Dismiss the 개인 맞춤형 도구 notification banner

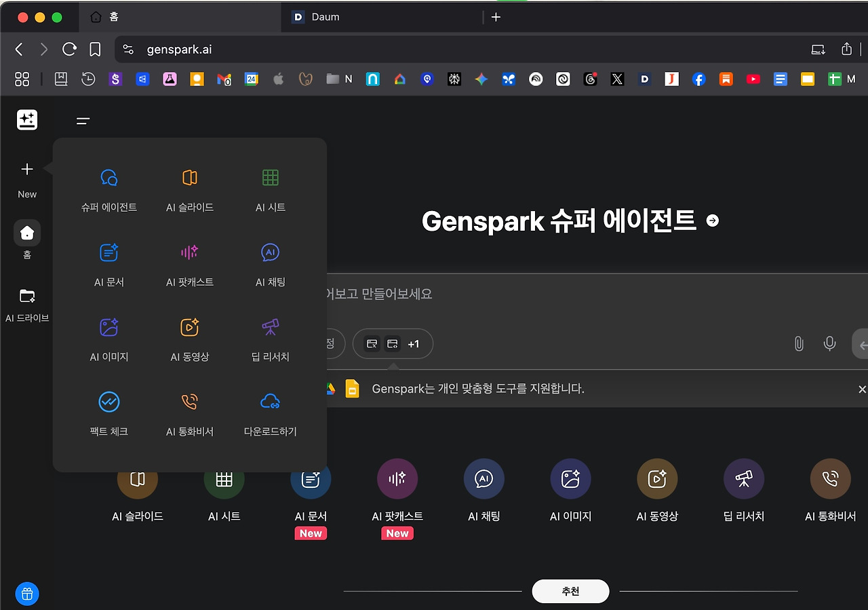coord(862,389)
